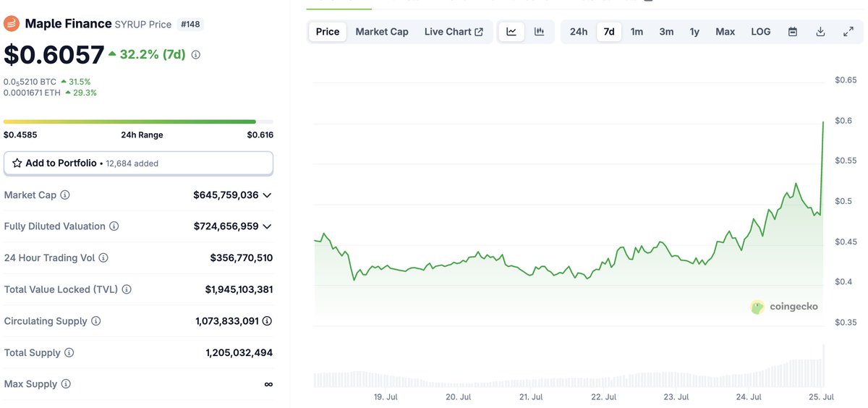Viewport: 868px width, 408px height.
Task: Click the Add to Portfolio button
Action: [138, 163]
